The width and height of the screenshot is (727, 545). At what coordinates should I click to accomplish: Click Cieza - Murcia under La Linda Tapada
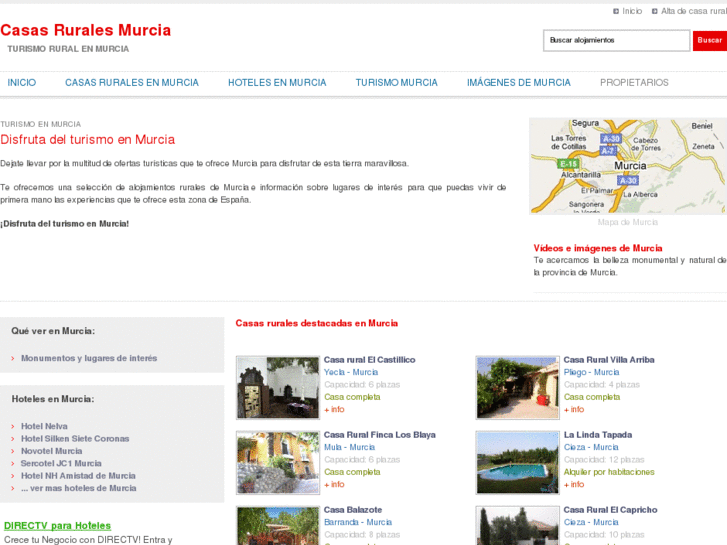coord(591,448)
